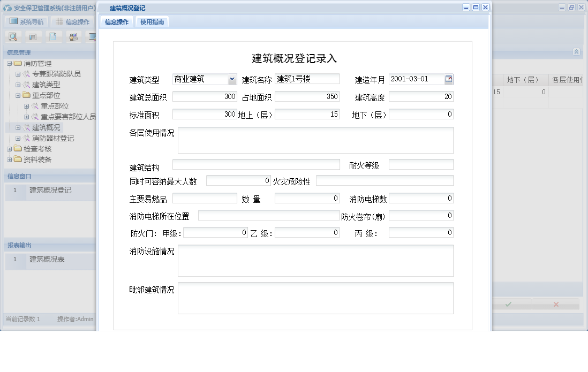Click the monitor display toolbar icon
This screenshot has height=372, width=588.
pos(93,36)
